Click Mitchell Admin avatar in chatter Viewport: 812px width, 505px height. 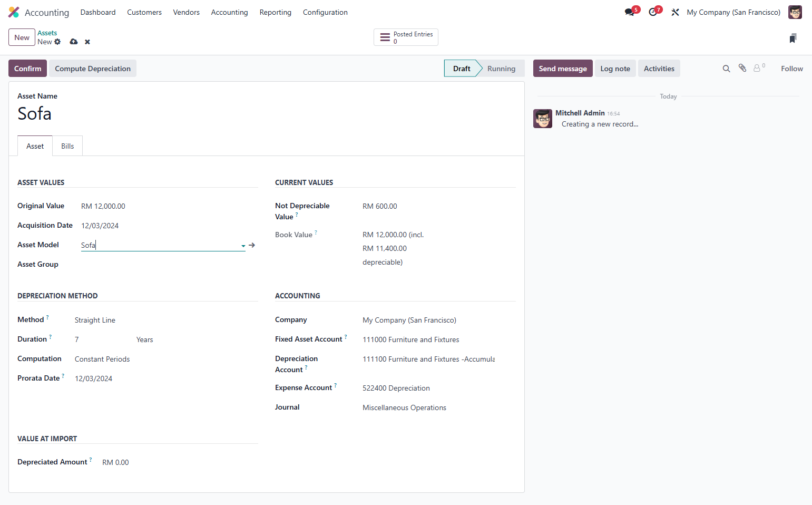click(x=543, y=119)
